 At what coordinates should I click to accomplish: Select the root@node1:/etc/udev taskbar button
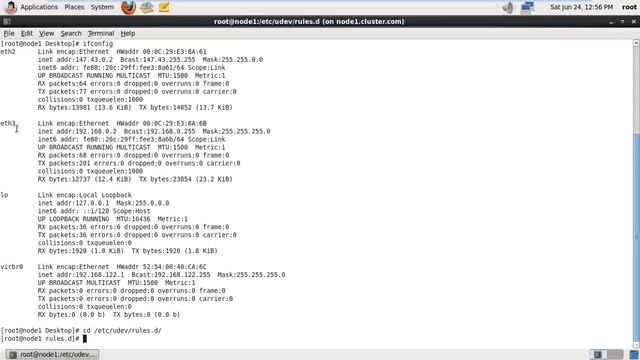[x=52, y=354]
